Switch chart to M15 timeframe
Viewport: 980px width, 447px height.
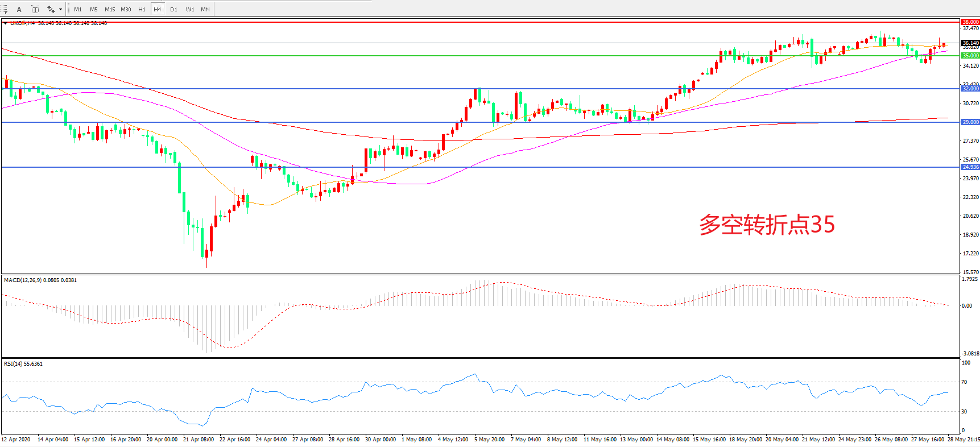pyautogui.click(x=110, y=9)
